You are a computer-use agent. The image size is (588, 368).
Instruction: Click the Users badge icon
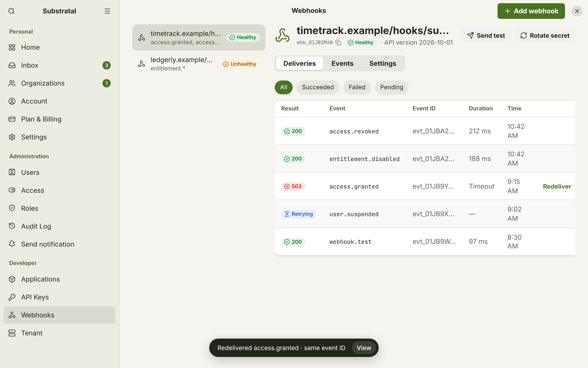12,172
